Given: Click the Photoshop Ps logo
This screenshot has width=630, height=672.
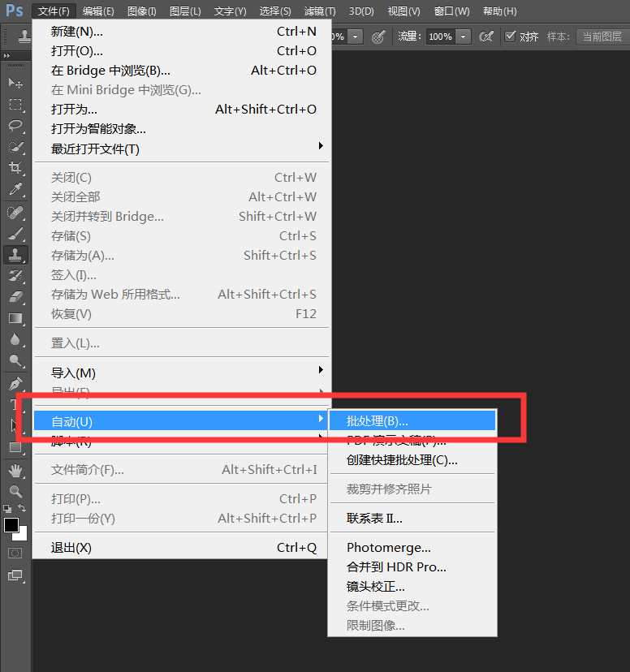Looking at the screenshot, I should 14,10.
